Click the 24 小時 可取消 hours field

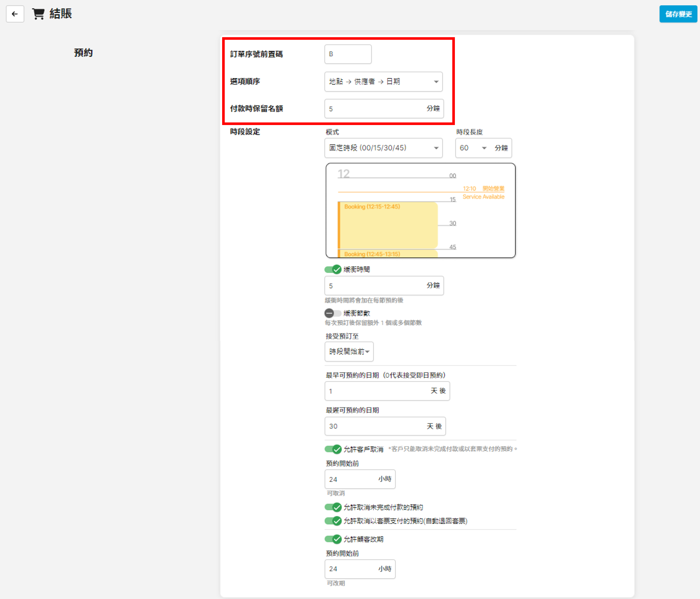tap(351, 479)
